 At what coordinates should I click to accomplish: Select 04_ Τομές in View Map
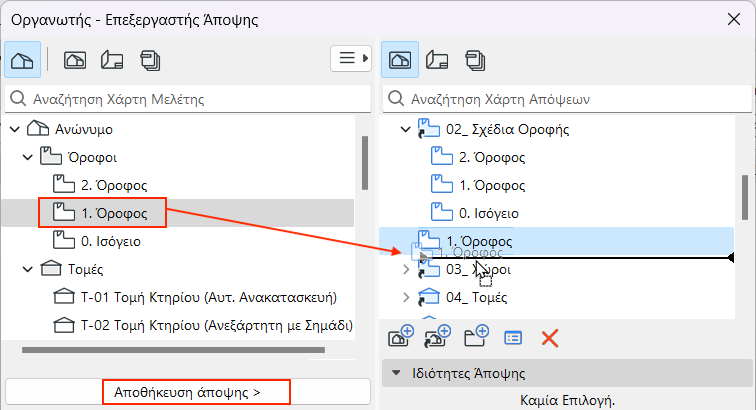(476, 297)
